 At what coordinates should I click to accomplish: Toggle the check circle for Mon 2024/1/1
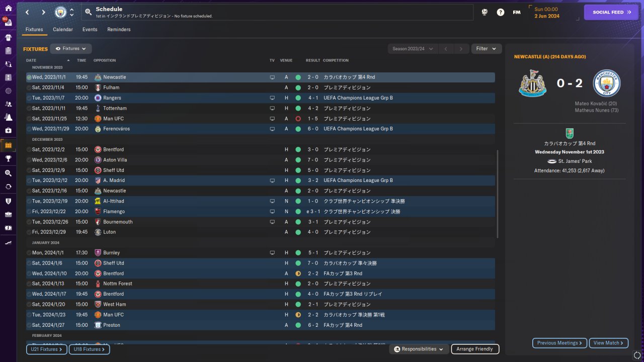click(x=29, y=253)
